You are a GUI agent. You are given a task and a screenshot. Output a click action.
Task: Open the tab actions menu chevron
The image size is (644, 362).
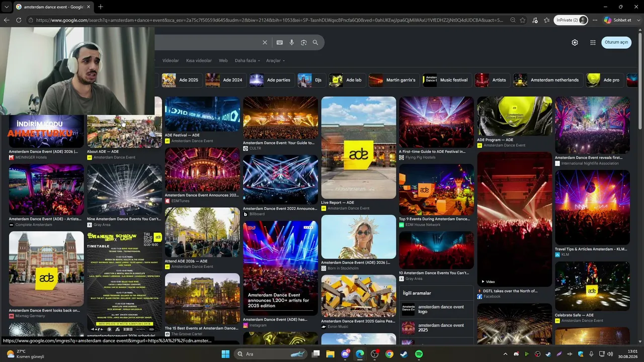pos(6,7)
